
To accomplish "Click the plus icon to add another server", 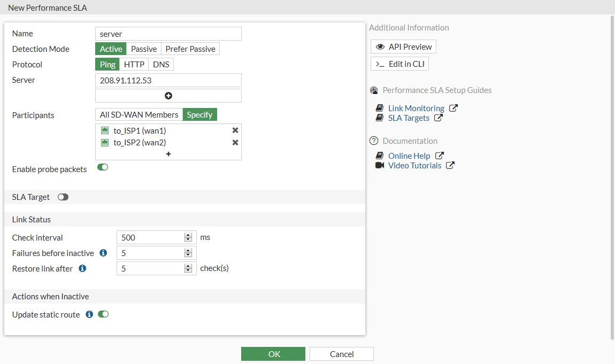I will click(168, 95).
